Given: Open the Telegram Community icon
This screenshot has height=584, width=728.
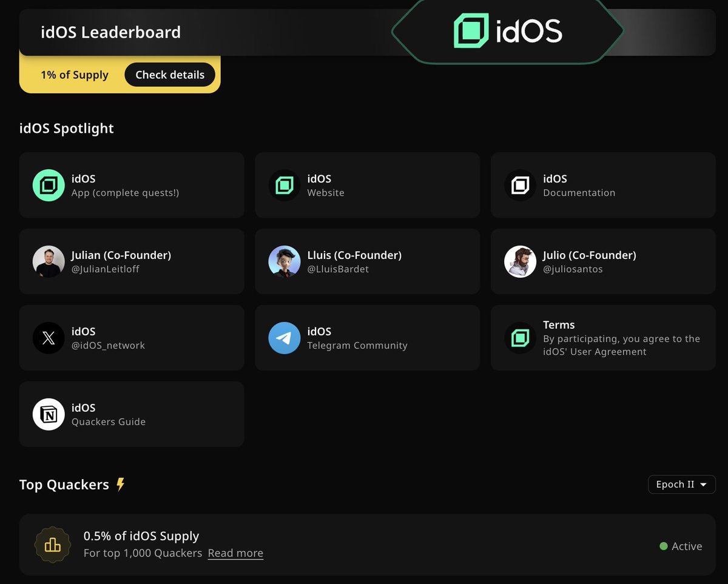Looking at the screenshot, I should coord(284,338).
